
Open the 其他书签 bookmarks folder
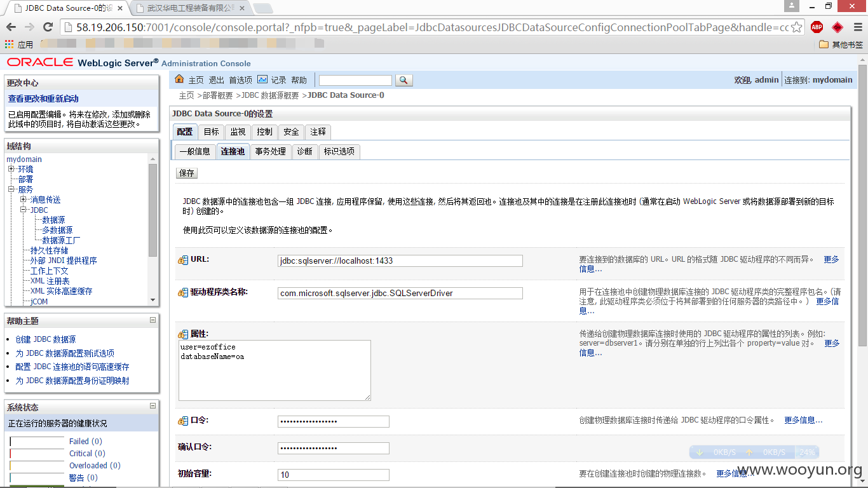841,44
